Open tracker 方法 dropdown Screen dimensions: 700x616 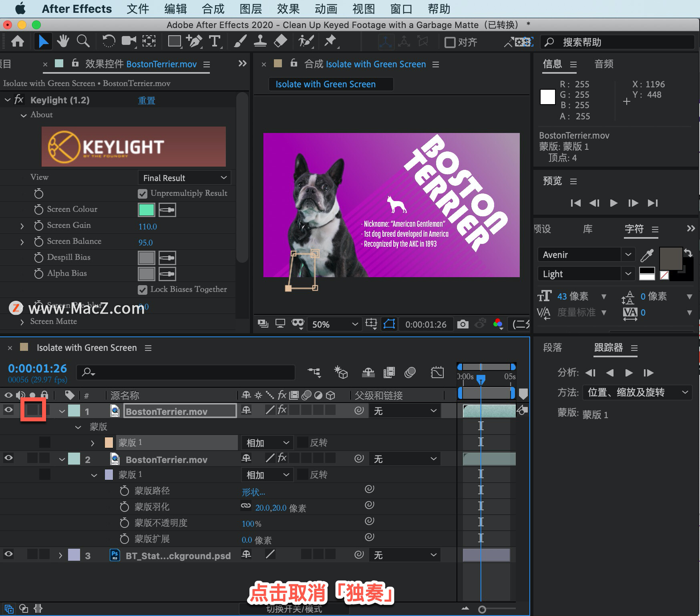pos(637,392)
